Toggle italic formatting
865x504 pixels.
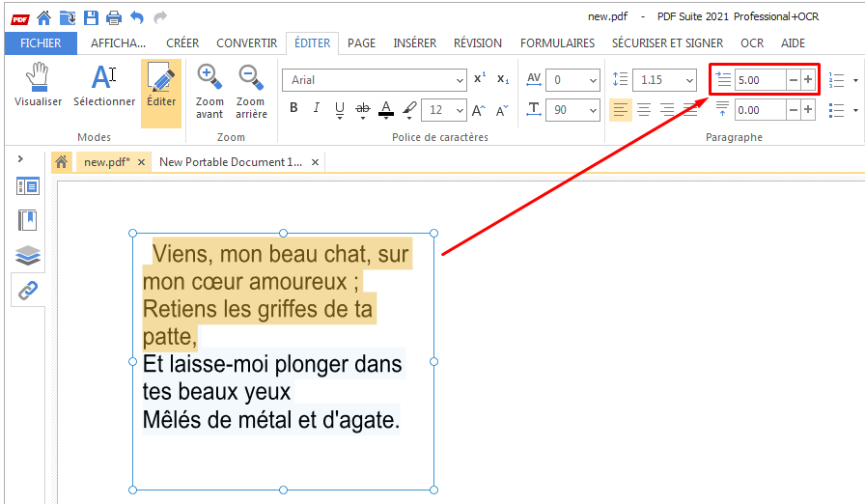(x=316, y=109)
